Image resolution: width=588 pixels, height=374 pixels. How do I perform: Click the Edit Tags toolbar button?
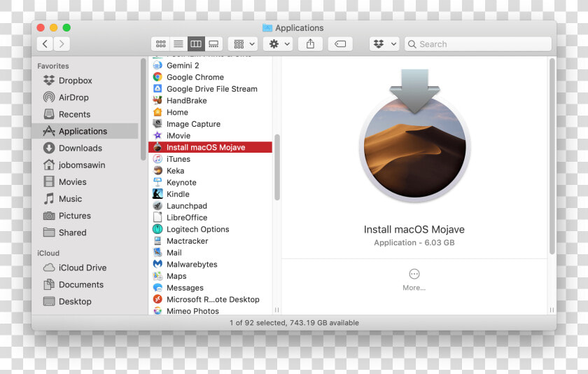pyautogui.click(x=340, y=44)
